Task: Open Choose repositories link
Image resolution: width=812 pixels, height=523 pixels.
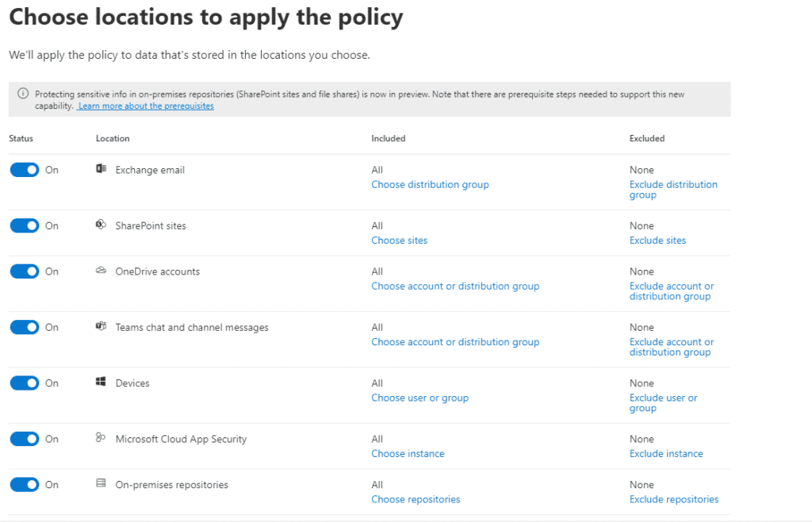Action: tap(416, 500)
